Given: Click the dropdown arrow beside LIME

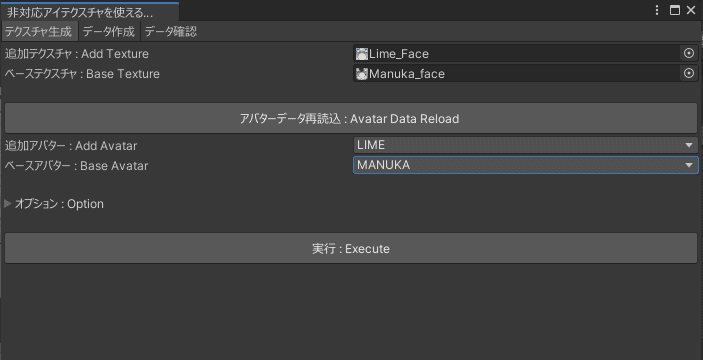Looking at the screenshot, I should 689,145.
